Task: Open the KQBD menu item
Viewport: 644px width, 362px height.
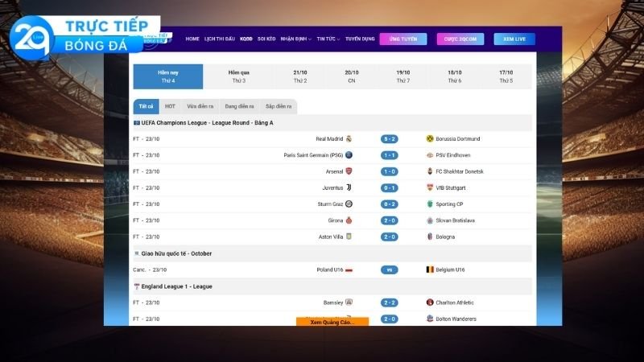Action: coord(246,39)
